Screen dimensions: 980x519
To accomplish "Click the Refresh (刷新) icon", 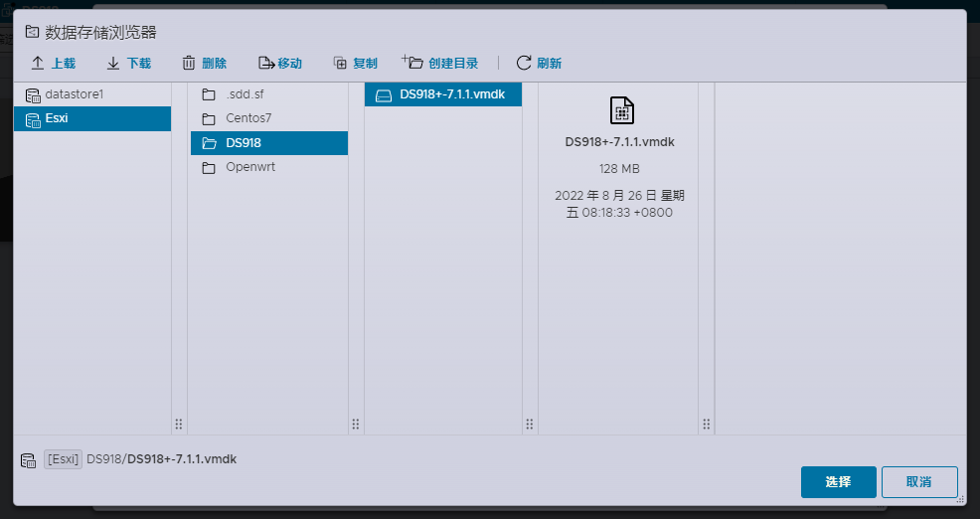I will [x=524, y=64].
